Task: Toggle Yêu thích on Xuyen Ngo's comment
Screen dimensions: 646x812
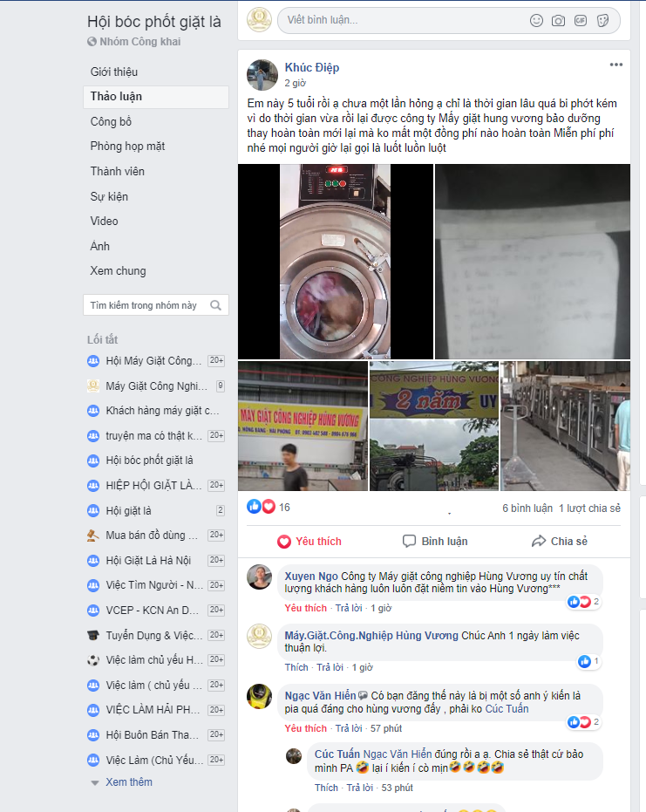Action: [305, 608]
